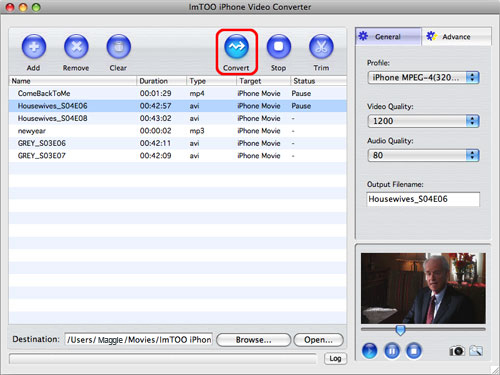Start conversion with the Convert icon
The width and height of the screenshot is (500, 375).
pos(237,46)
